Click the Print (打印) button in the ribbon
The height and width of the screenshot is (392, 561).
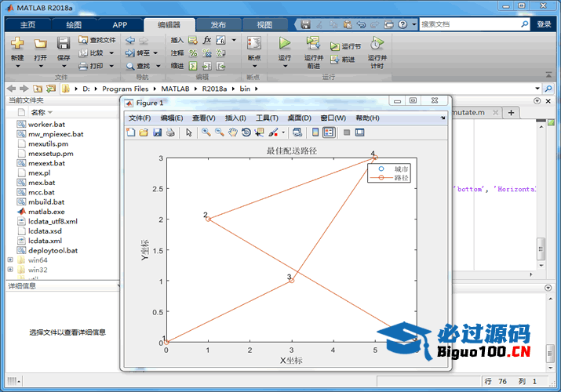click(92, 66)
